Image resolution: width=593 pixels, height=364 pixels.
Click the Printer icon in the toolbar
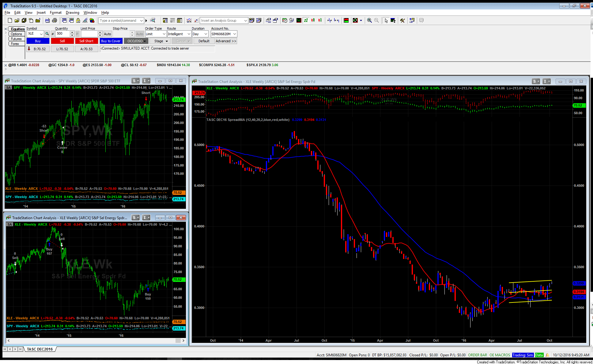[55, 21]
